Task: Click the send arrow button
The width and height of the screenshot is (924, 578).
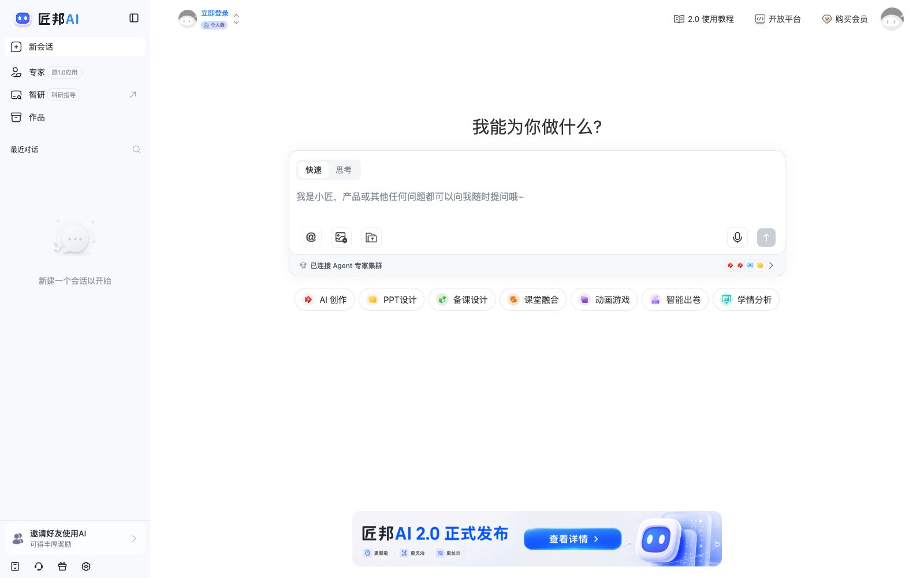Action: [766, 238]
